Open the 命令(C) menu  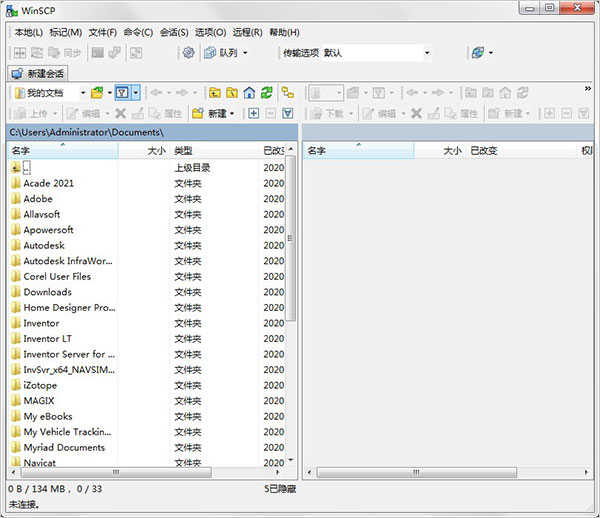coord(138,32)
